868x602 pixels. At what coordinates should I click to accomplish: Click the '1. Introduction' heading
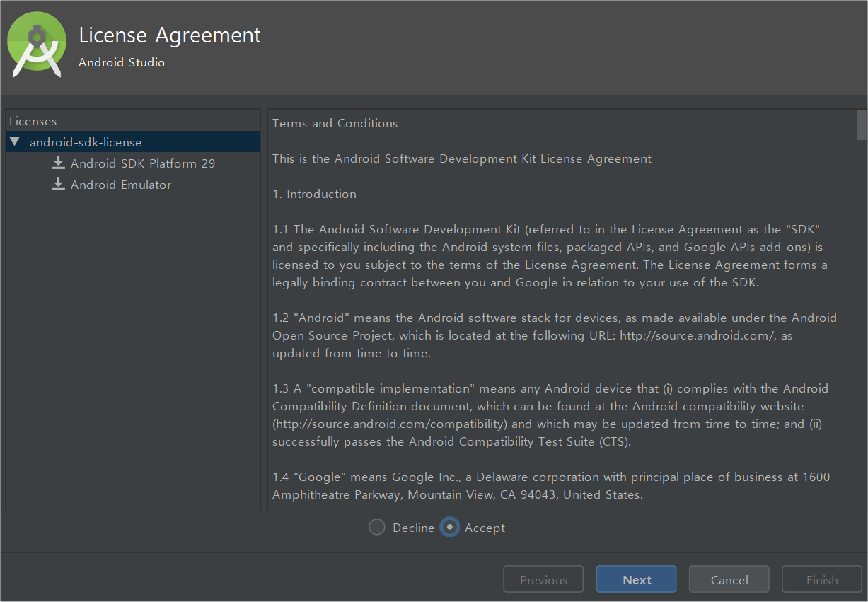(x=314, y=194)
